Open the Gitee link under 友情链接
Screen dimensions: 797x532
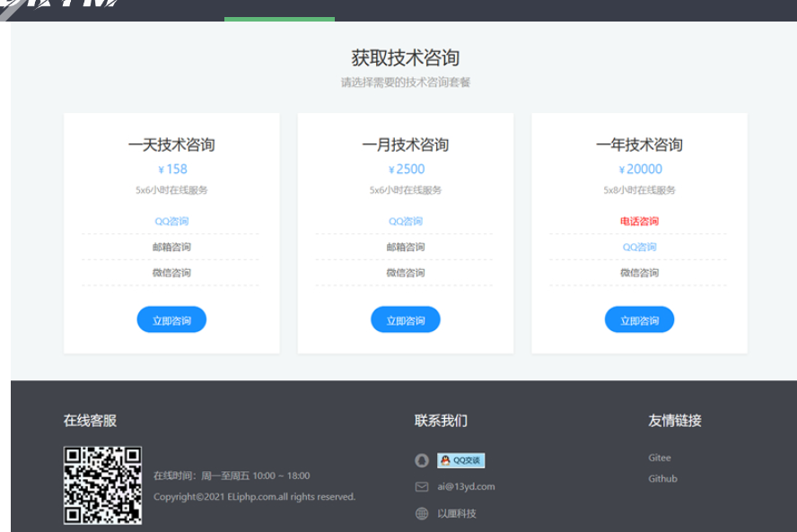660,458
